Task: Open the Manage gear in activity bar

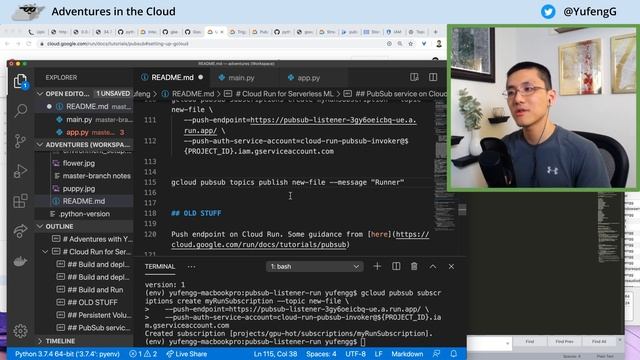Action: [x=20, y=331]
